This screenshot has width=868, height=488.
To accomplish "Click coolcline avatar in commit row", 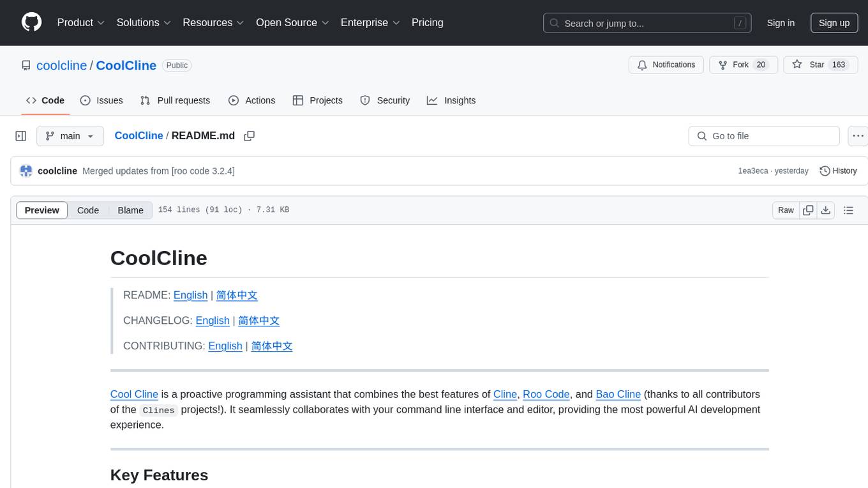I will 26,171.
